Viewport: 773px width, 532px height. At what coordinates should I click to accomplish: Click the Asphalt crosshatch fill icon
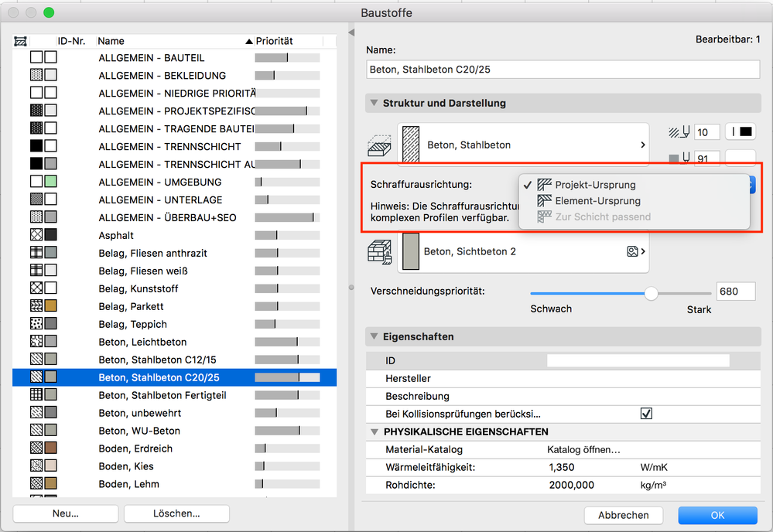pyautogui.click(x=36, y=235)
